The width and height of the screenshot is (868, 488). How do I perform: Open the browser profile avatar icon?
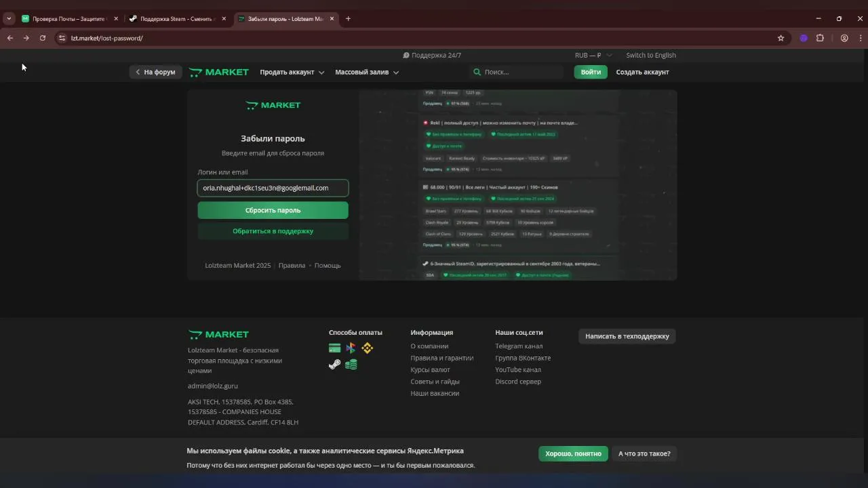(x=844, y=38)
